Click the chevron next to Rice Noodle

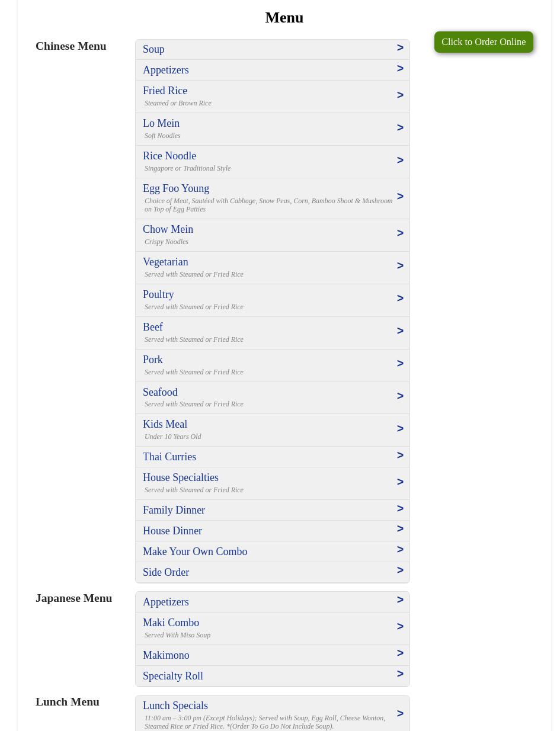coord(400,161)
